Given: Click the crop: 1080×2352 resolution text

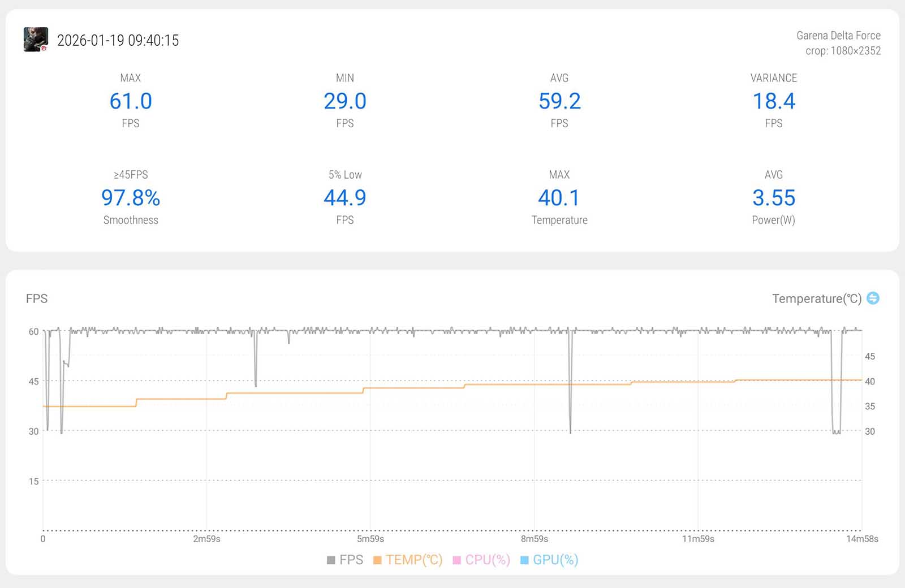Looking at the screenshot, I should click(843, 51).
